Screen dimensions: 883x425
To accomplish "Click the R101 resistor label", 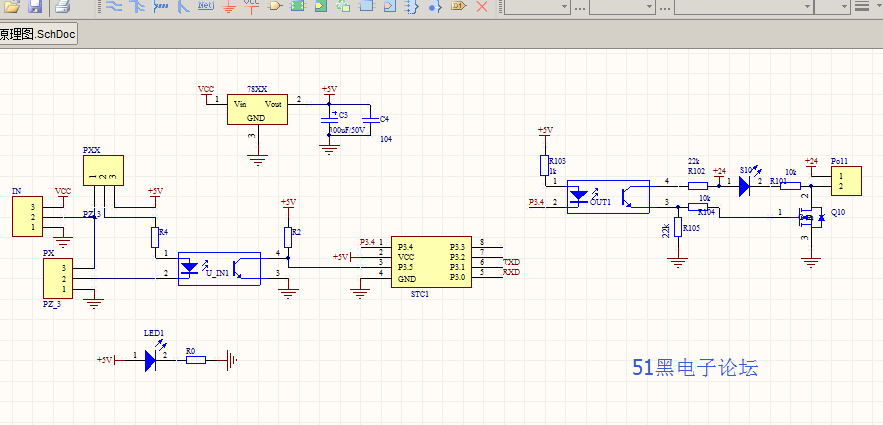I will point(779,181).
